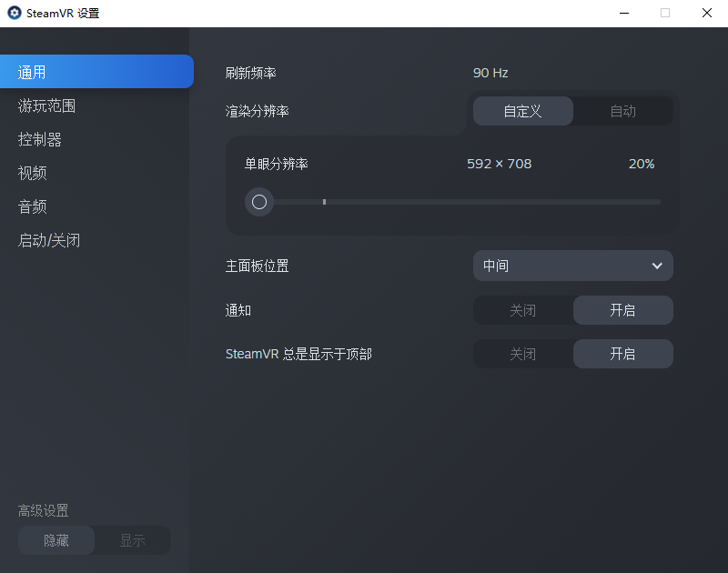Viewport: 728px width, 573px height.
Task: Click the default marker on resolution slider
Action: pyautogui.click(x=324, y=202)
